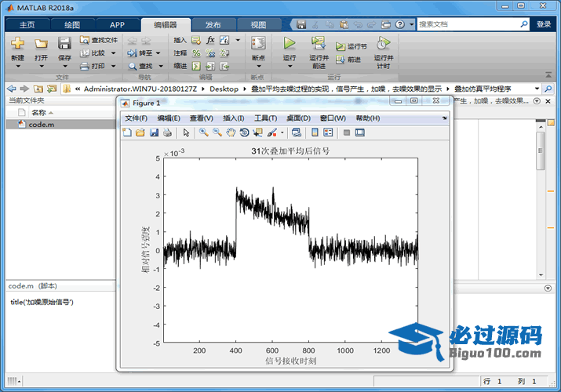Click the Hide Plot Tools icon
Screen dimensions: 561x392
pyautogui.click(x=346, y=132)
